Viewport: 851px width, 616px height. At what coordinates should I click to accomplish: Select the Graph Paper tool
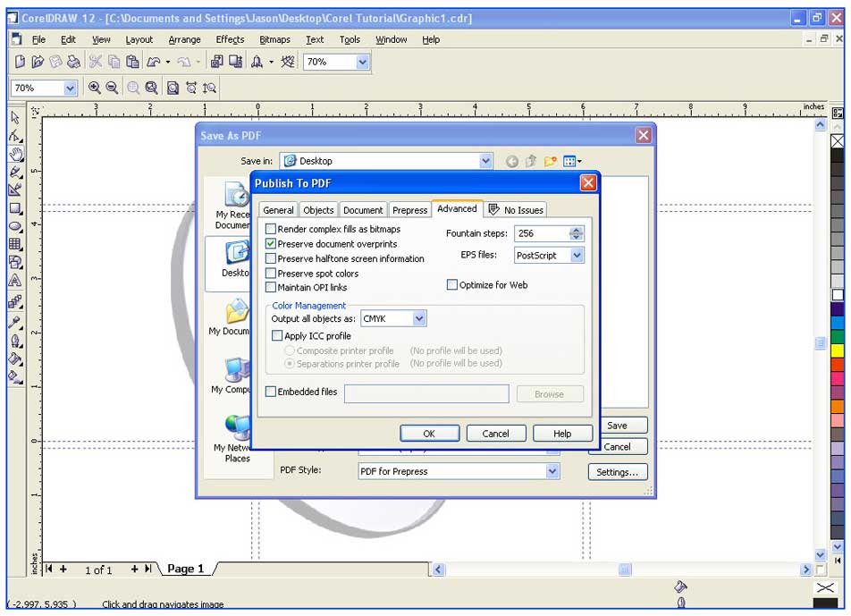[15, 244]
